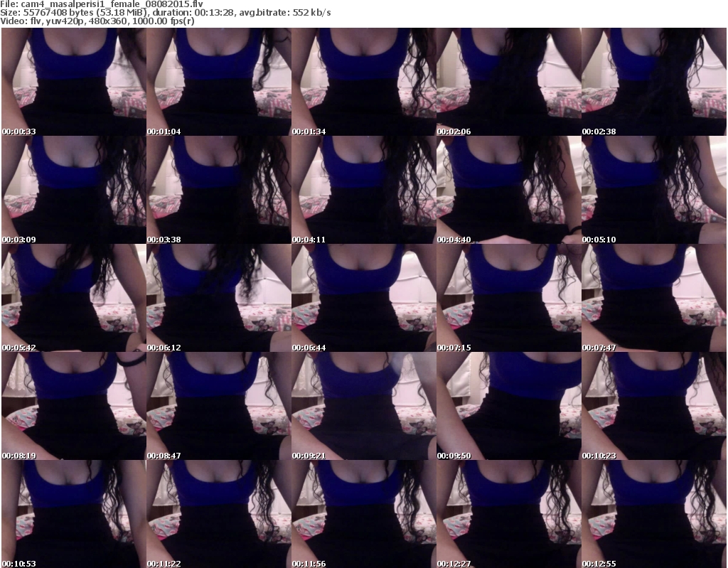
Task: Click the frame at 00:11:22
Action: [219, 514]
